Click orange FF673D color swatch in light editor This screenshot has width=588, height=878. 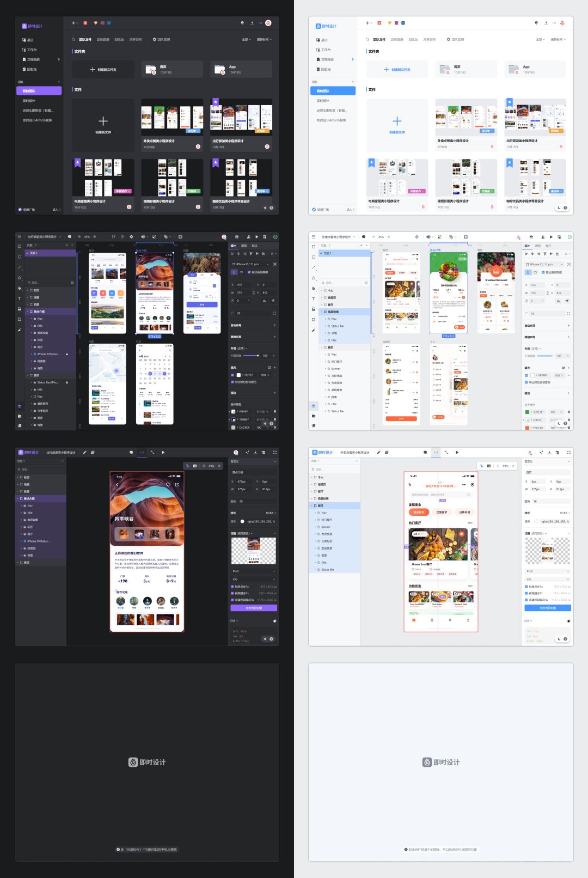tap(527, 428)
